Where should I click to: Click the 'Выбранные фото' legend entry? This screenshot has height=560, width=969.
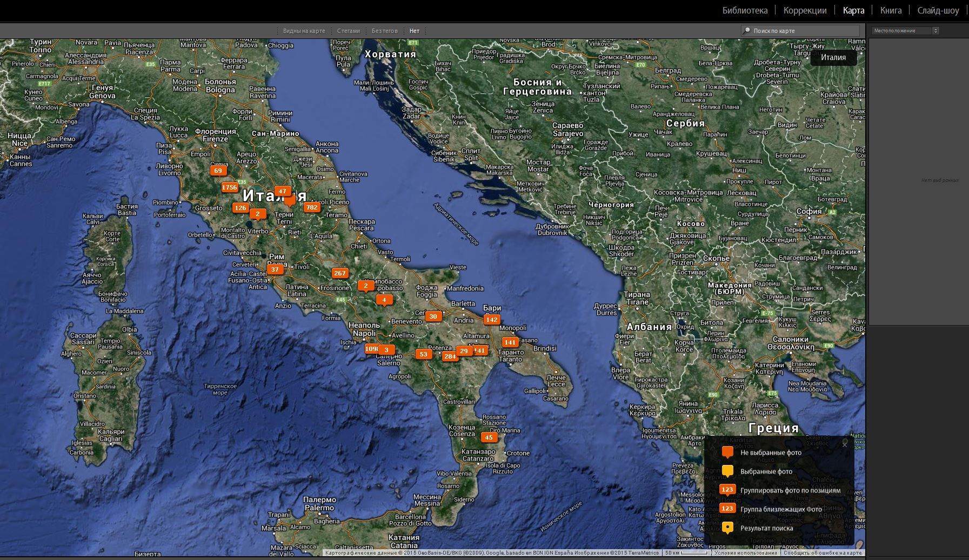(x=766, y=471)
